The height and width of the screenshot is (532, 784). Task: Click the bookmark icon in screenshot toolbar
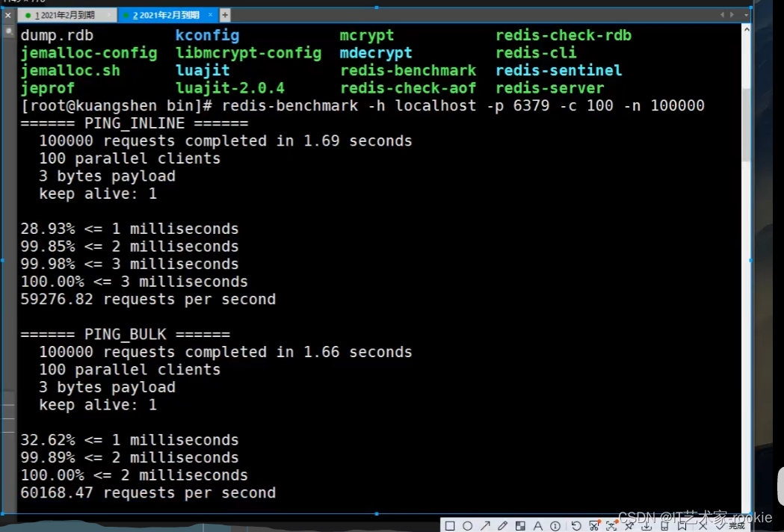(682, 525)
